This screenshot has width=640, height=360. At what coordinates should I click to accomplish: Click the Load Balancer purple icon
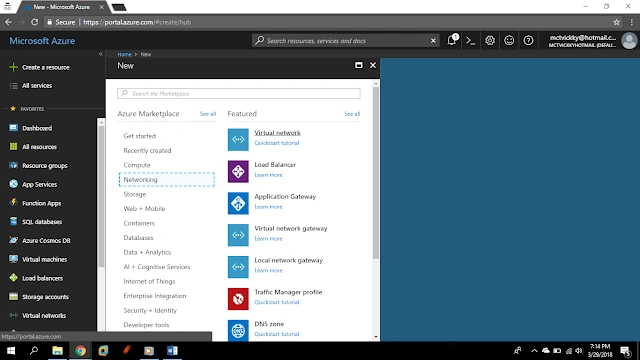238,171
